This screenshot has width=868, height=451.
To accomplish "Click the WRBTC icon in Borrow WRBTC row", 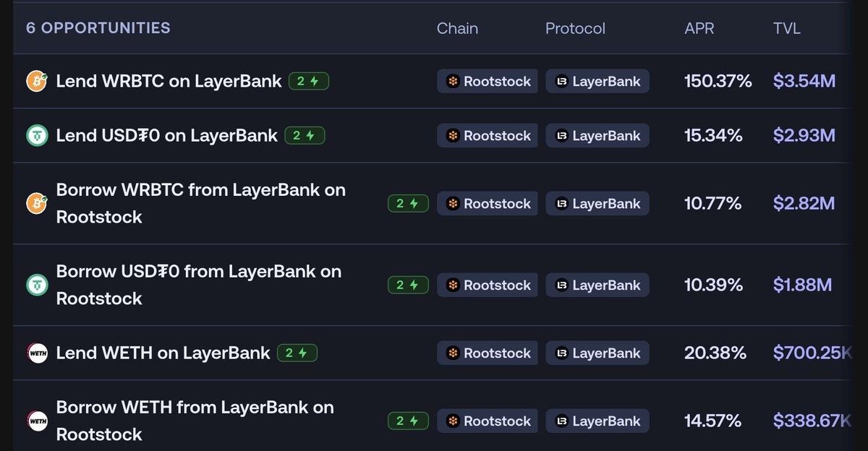I will point(37,203).
